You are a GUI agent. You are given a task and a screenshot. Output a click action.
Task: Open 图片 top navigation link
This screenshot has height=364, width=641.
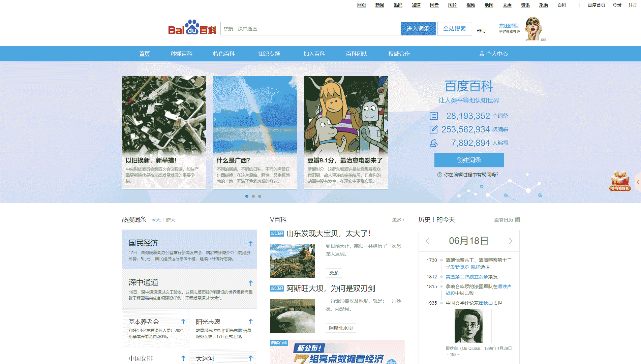[452, 5]
